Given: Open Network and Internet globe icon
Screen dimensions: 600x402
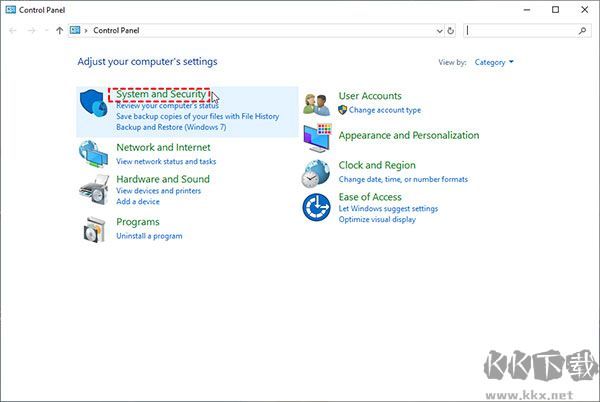Looking at the screenshot, I should coord(93,154).
